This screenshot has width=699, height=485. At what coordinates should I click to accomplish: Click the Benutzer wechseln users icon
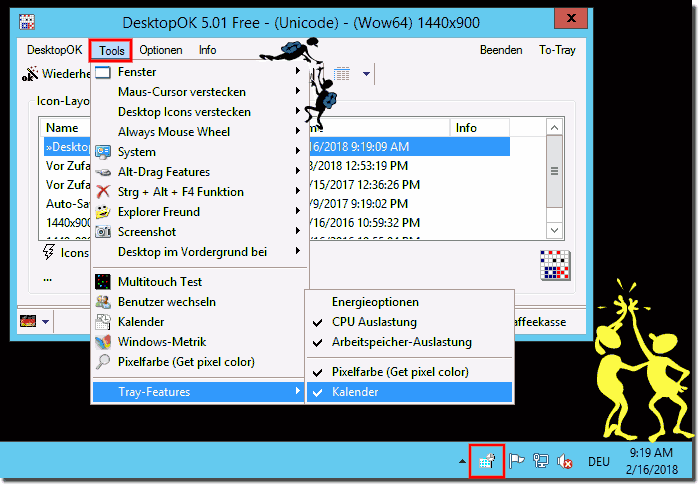[103, 302]
